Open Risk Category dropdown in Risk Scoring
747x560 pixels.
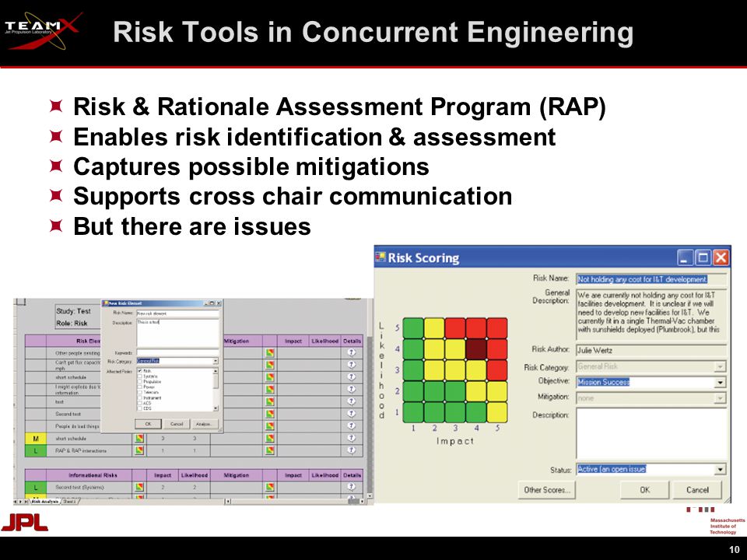pos(720,366)
